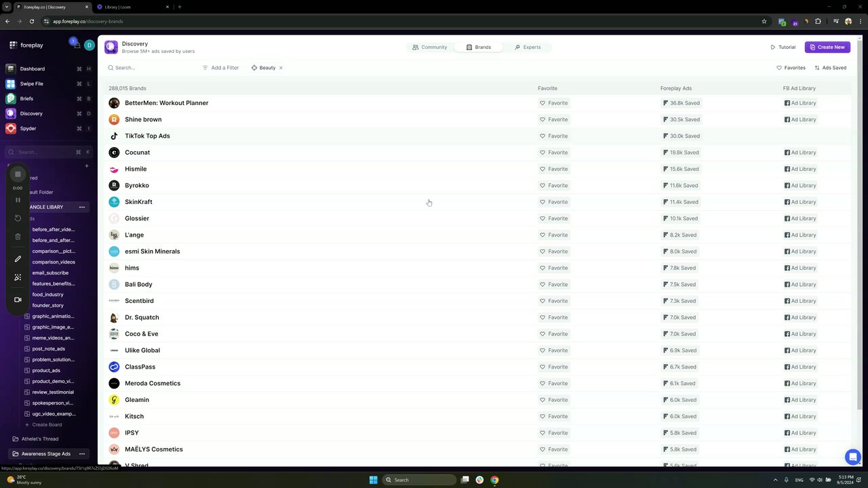This screenshot has width=868, height=488.
Task: Restart the Loom recording
Action: point(18,218)
